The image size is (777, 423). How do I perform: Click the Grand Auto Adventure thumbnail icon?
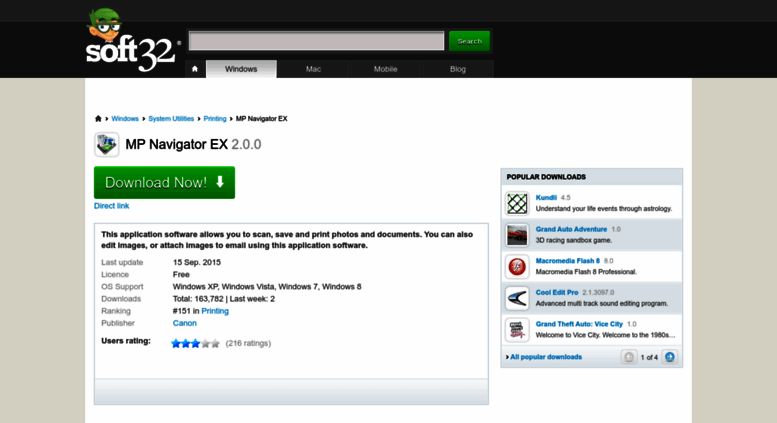pos(517,235)
